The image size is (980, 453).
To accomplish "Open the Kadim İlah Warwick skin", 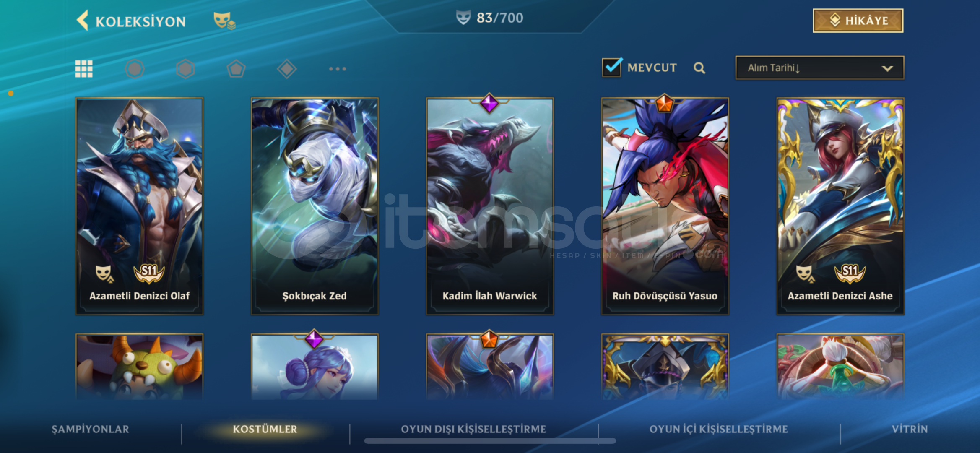I will point(490,206).
